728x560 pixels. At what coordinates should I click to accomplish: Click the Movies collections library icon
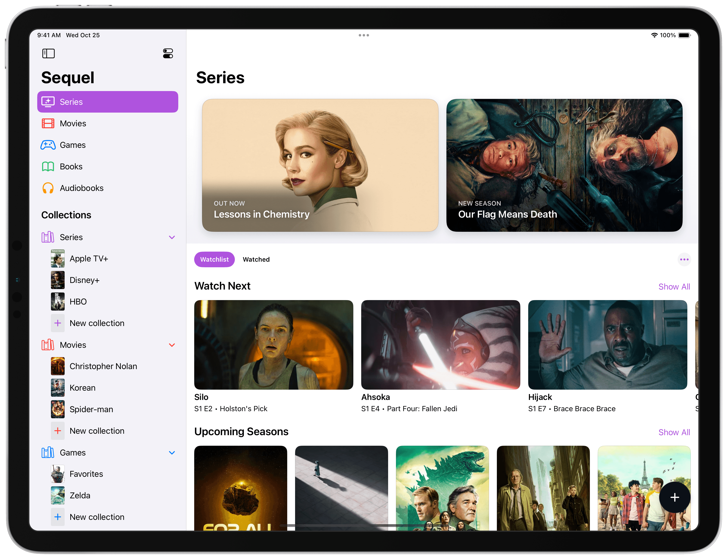point(48,345)
